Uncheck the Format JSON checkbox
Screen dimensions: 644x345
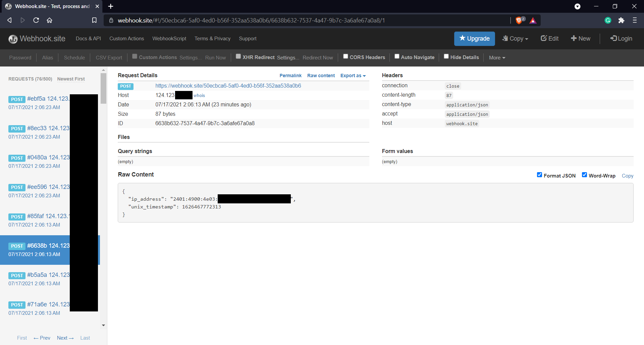pos(539,175)
